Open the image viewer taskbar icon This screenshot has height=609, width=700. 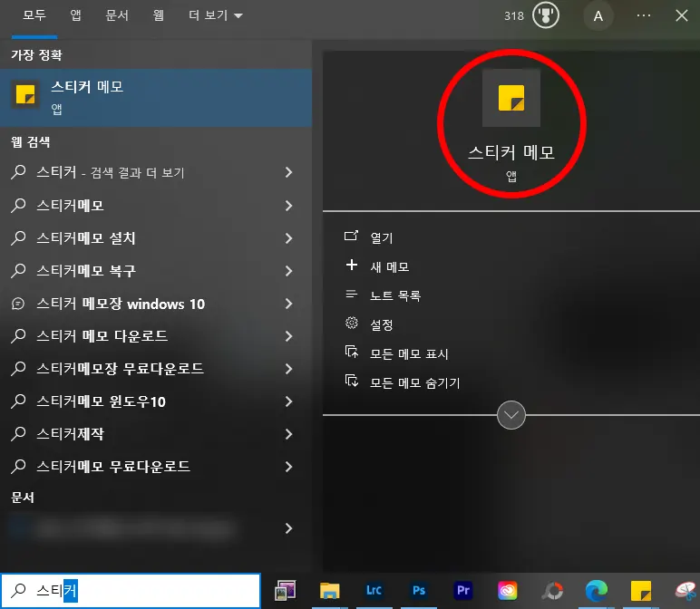286,591
